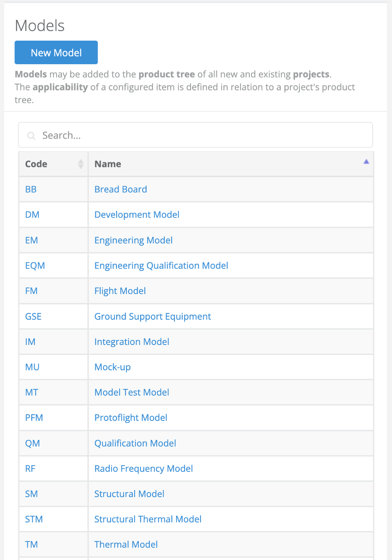Image resolution: width=392 pixels, height=560 pixels.
Task: Click the QM code link
Action: [x=33, y=443]
